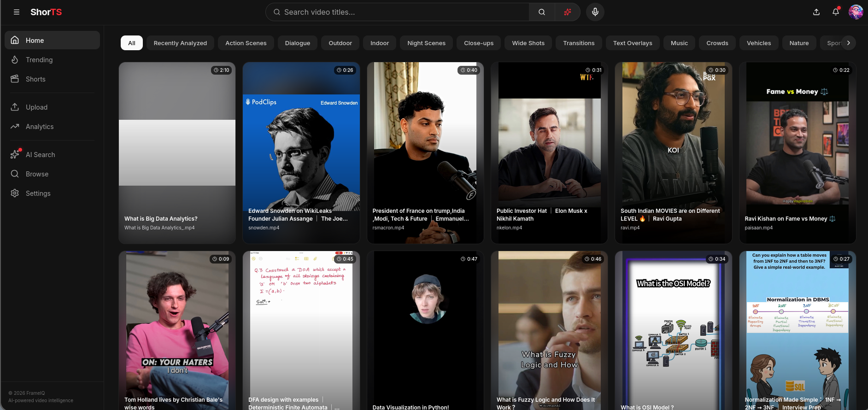Filter by Close-ups
Image resolution: width=868 pixels, height=410 pixels.
point(479,43)
